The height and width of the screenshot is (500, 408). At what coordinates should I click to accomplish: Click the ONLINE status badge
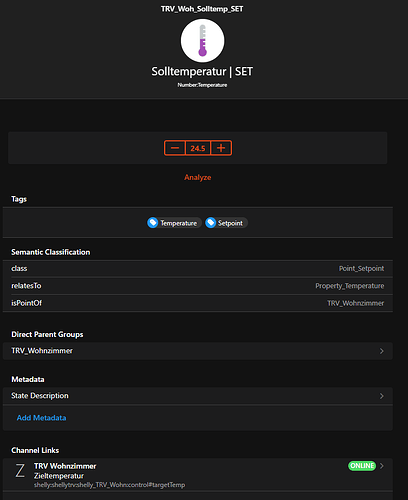[x=362, y=466]
